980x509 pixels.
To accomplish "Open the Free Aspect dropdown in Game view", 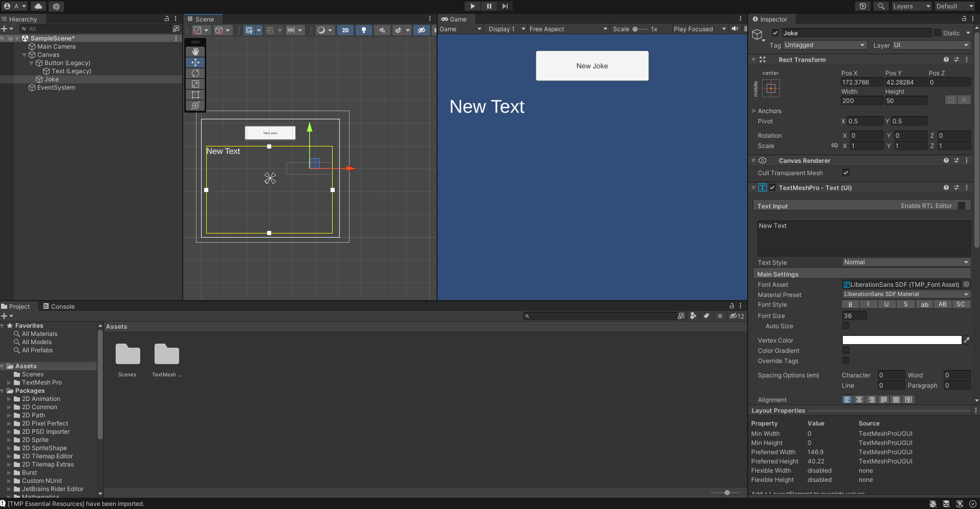I will click(568, 29).
